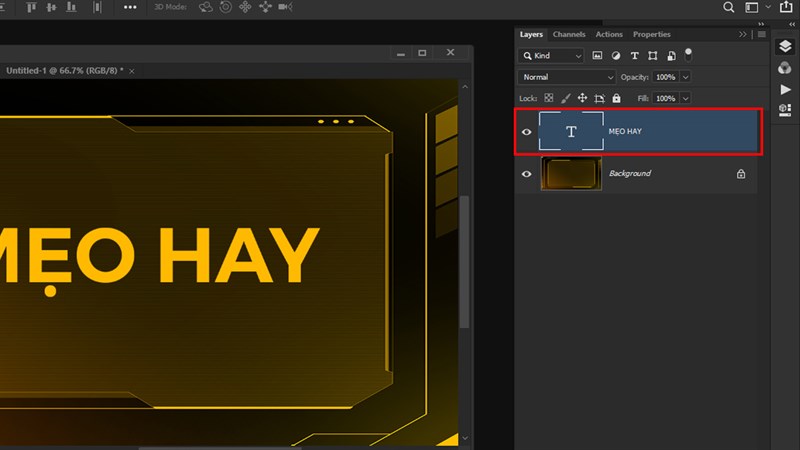The width and height of the screenshot is (800, 450).
Task: Click the Fill 100% field
Action: click(666, 98)
